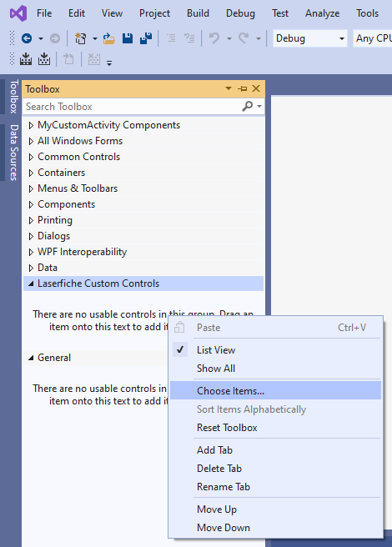Viewport: 392px width, 547px height.
Task: Pin the Toolbox panel with the pushpin icon
Action: pos(242,89)
